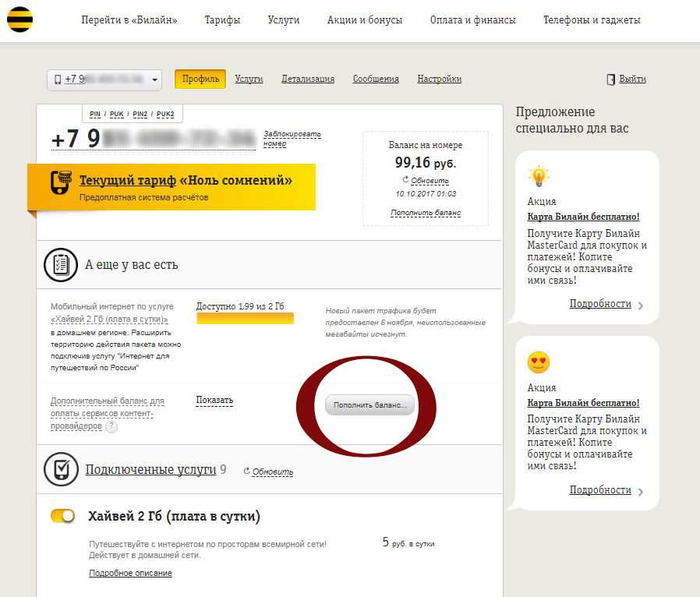700x597 pixels.
Task: Click the question mark help icon
Action: pos(111,427)
